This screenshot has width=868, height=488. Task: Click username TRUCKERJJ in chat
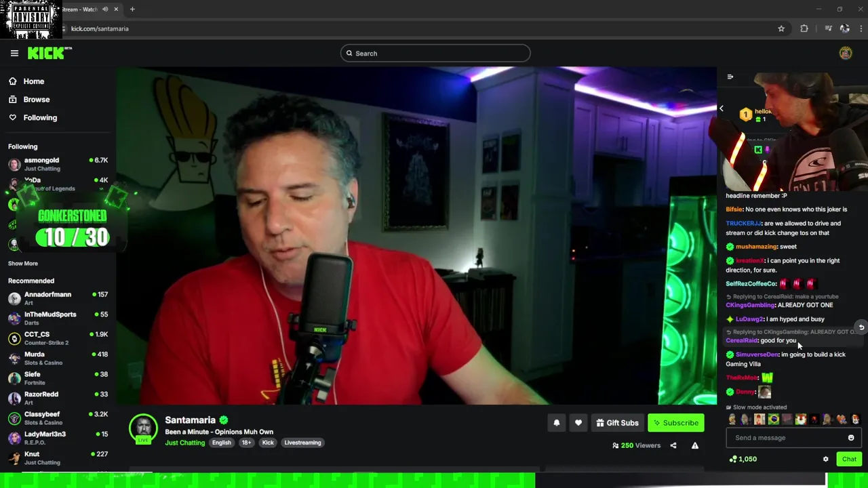(744, 224)
